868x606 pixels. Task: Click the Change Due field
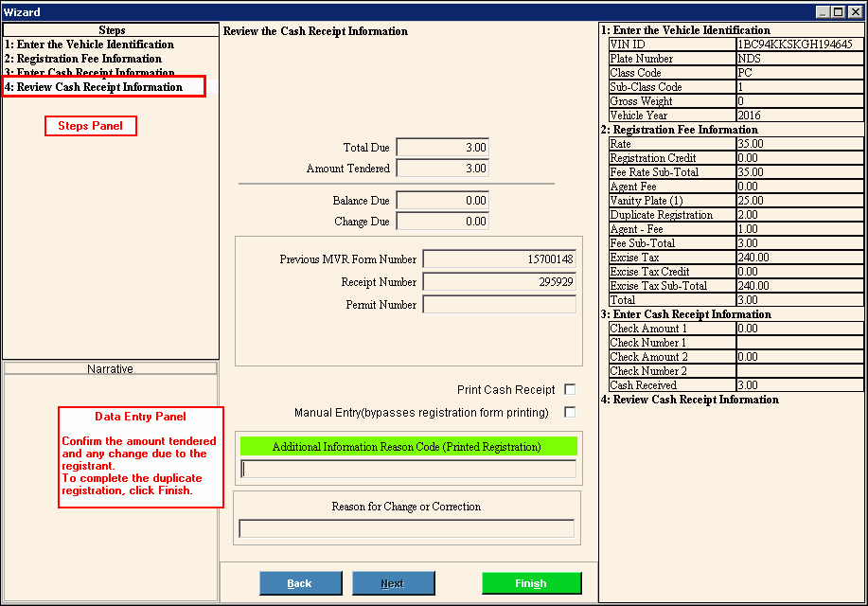pos(442,222)
